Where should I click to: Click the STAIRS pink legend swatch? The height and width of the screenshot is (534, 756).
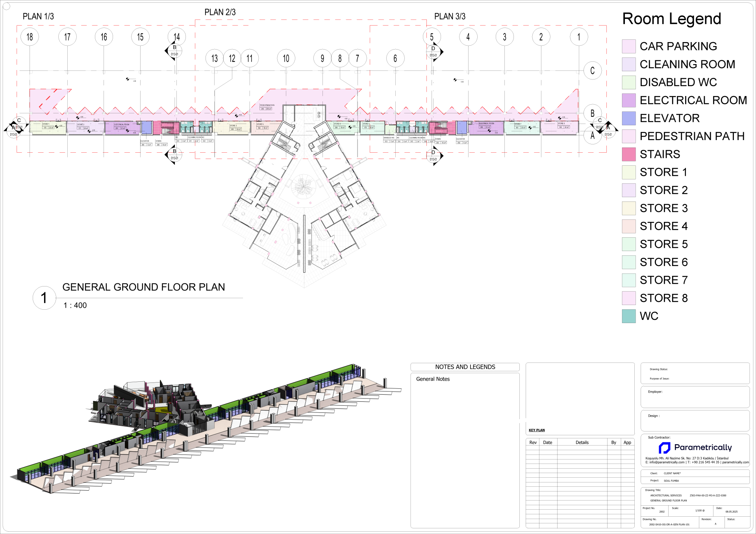tap(628, 154)
